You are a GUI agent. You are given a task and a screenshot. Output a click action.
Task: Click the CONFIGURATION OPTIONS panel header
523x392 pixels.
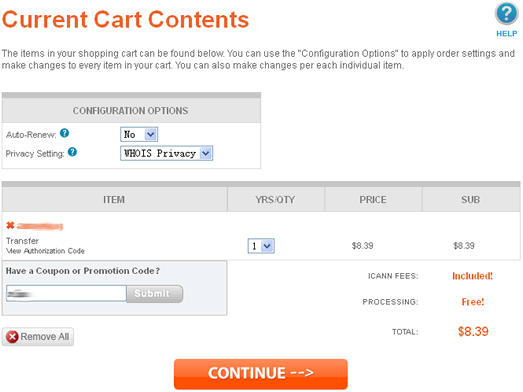coord(131,110)
